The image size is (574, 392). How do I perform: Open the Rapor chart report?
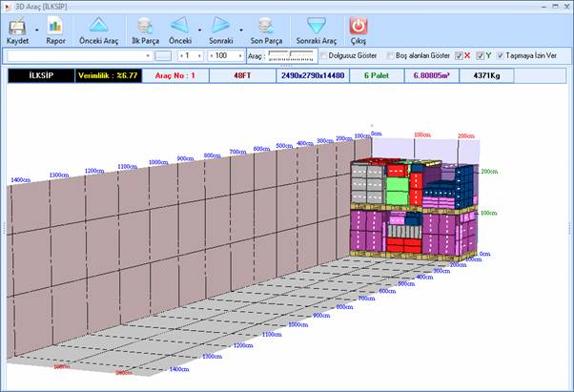(55, 27)
